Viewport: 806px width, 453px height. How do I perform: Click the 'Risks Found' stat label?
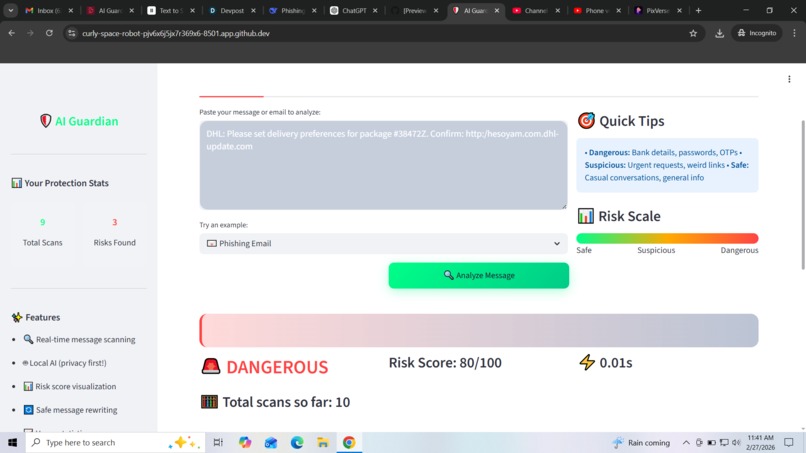tap(115, 242)
